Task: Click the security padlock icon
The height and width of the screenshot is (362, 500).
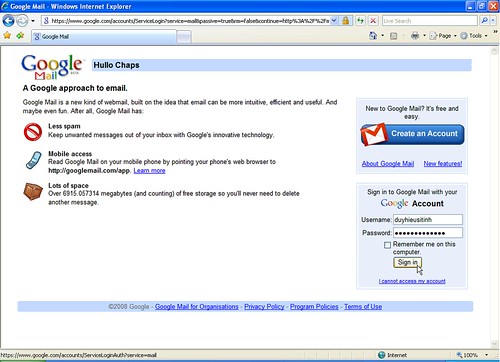Action: click(346, 21)
